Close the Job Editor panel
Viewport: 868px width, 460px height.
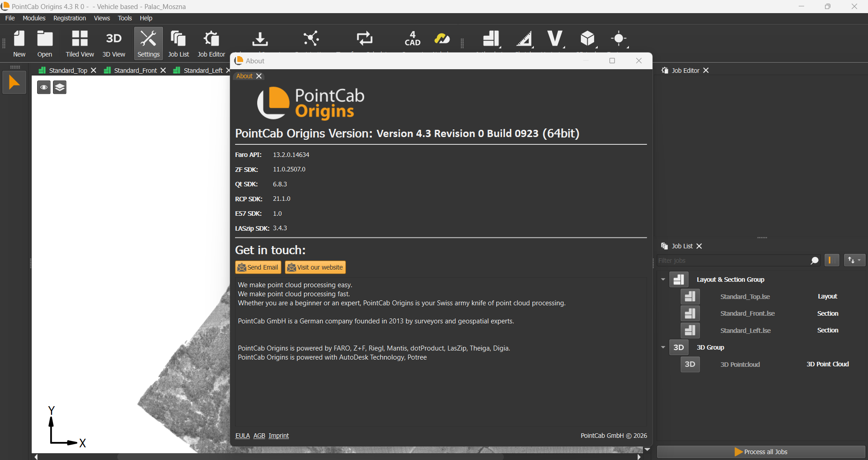tap(706, 71)
